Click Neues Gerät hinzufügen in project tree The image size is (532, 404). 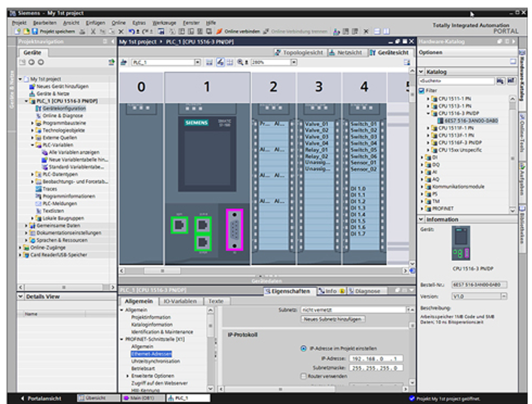(63, 86)
